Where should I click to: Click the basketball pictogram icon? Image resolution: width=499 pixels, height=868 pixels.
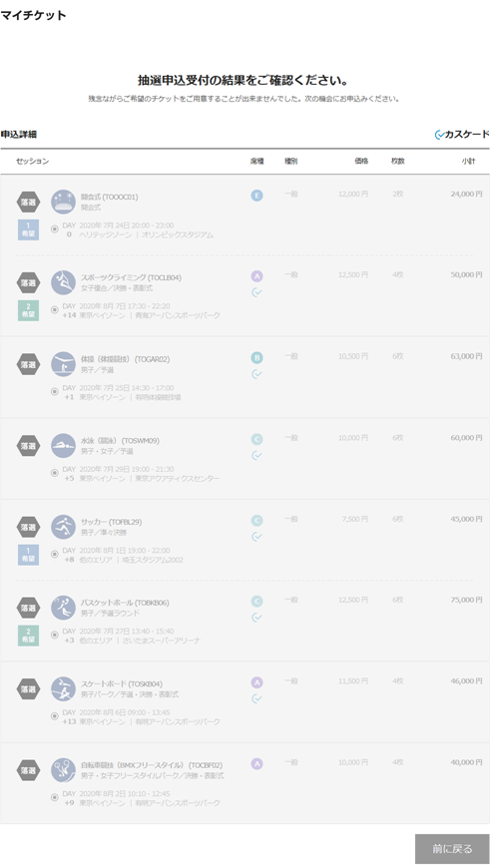point(63,608)
